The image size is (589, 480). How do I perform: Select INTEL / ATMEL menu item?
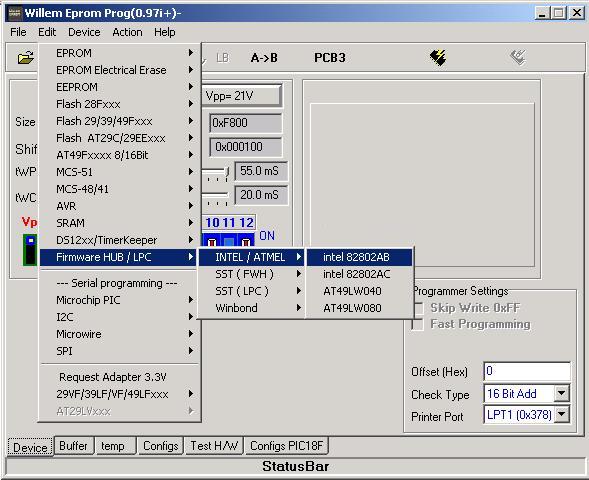click(251, 257)
